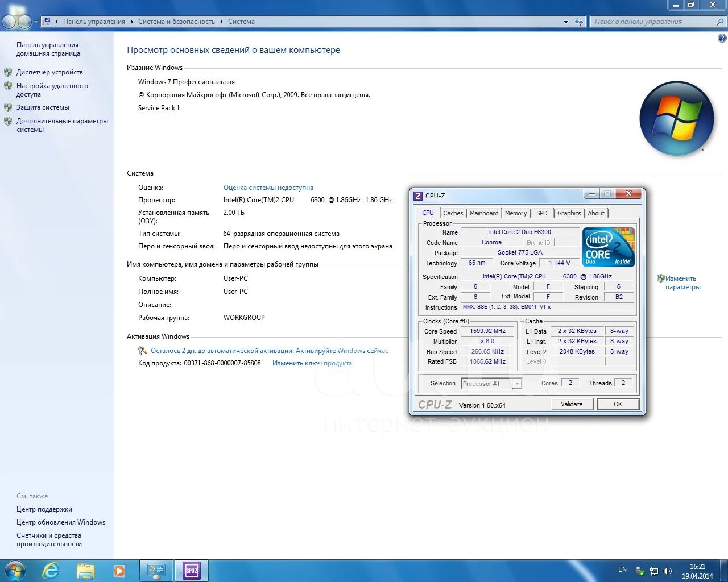Click the refresh button in address bar
This screenshot has width=728, height=582.
coord(579,22)
